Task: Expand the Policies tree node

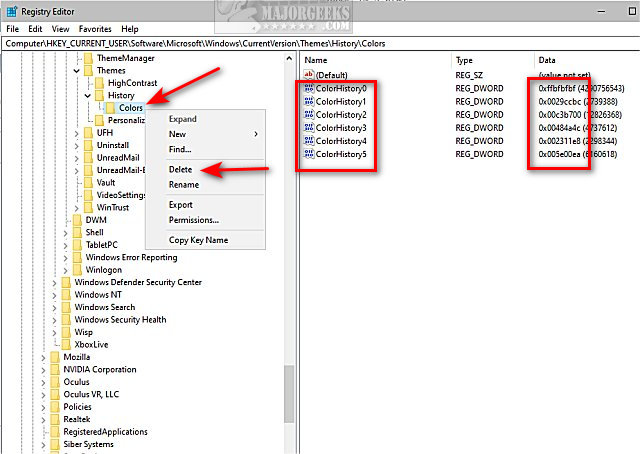Action: click(43, 407)
